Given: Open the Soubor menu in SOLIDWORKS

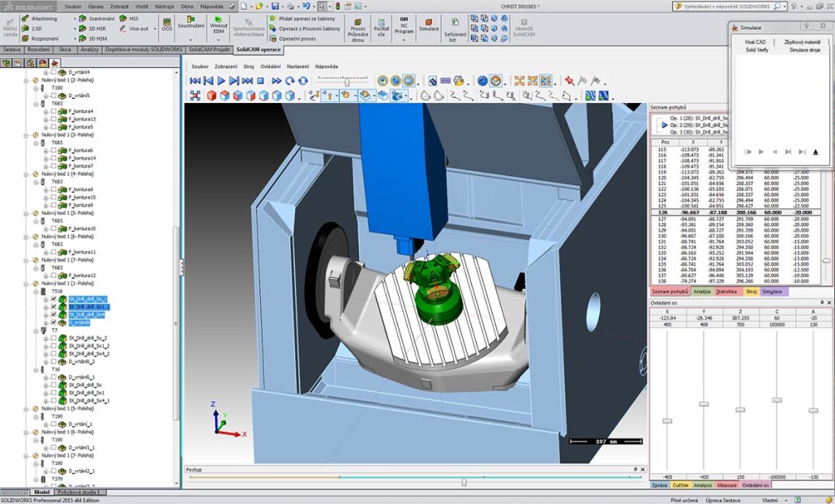Looking at the screenshot, I should [x=72, y=6].
